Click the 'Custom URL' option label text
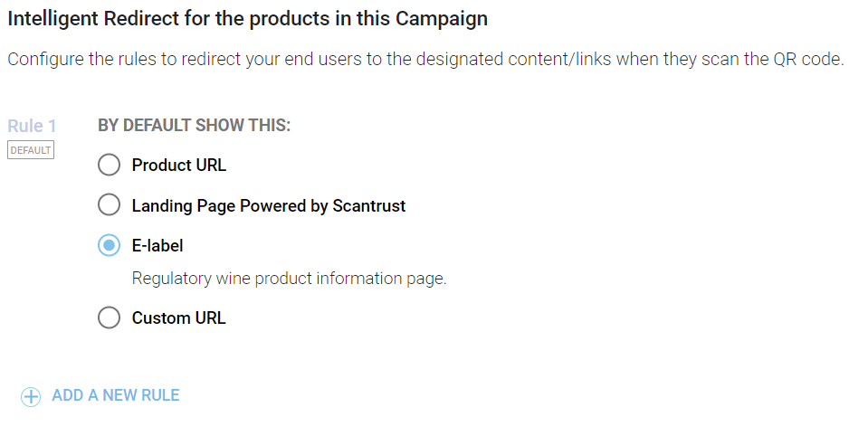Image resolution: width=868 pixels, height=436 pixels. (x=178, y=318)
